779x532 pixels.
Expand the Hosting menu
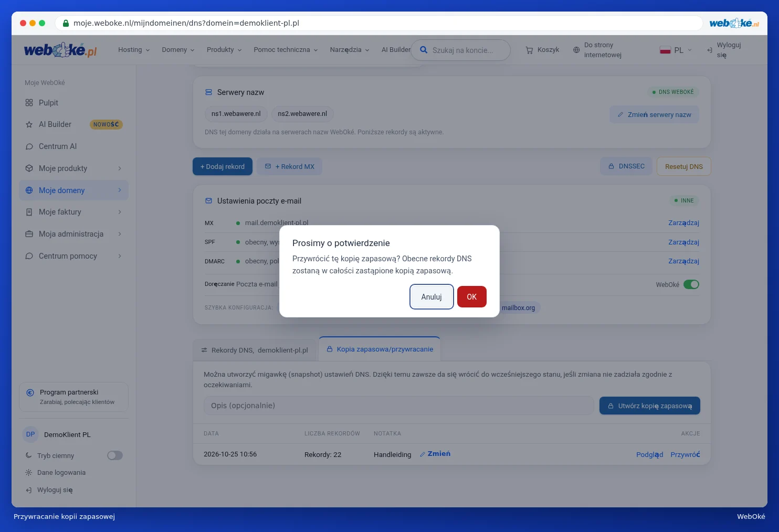134,50
